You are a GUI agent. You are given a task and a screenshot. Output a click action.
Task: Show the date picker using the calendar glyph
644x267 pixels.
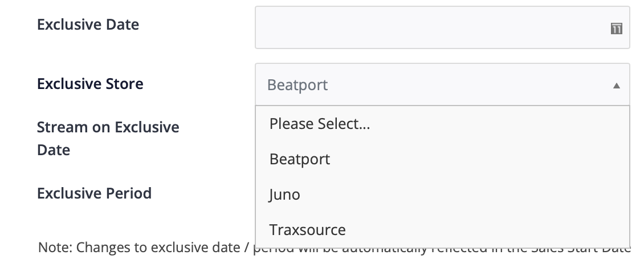[616, 29]
